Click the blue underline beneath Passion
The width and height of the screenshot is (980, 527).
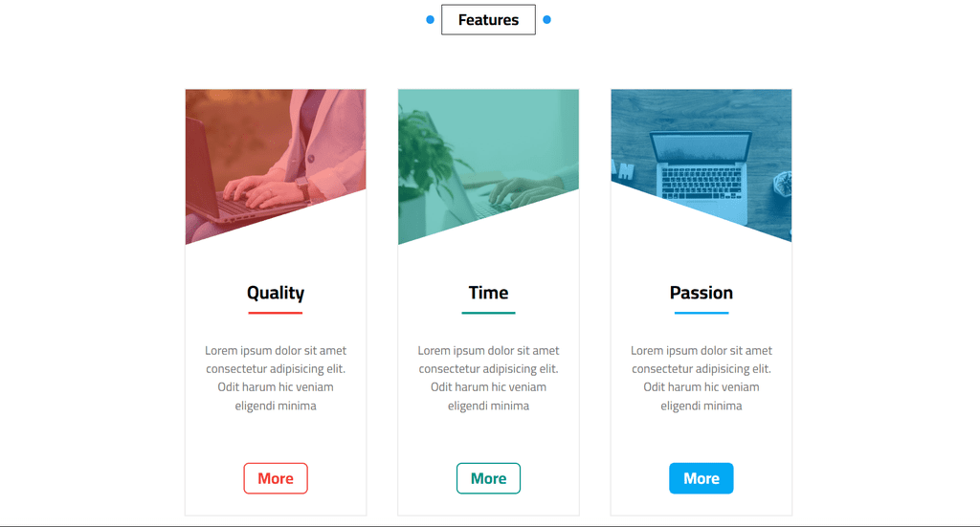click(x=702, y=313)
